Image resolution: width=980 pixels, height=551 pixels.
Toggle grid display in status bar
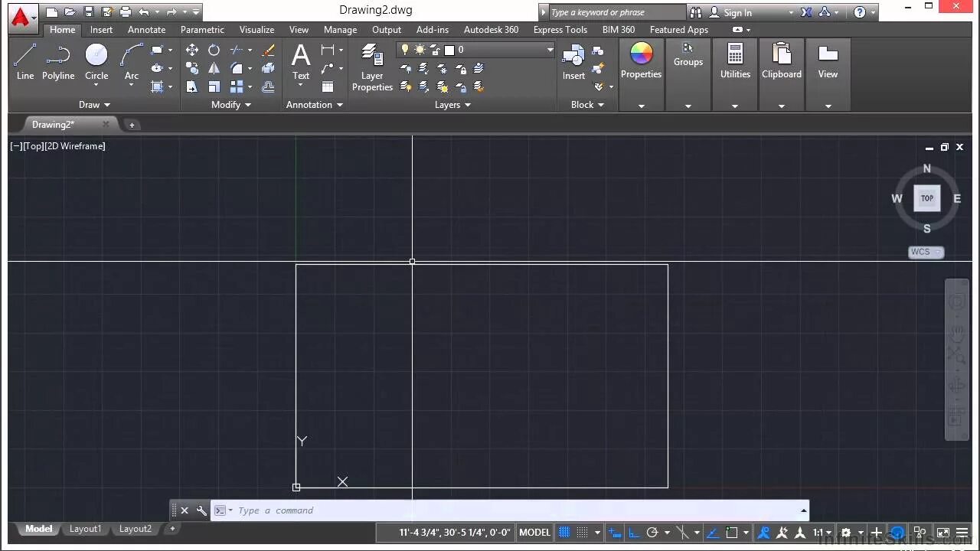(565, 533)
